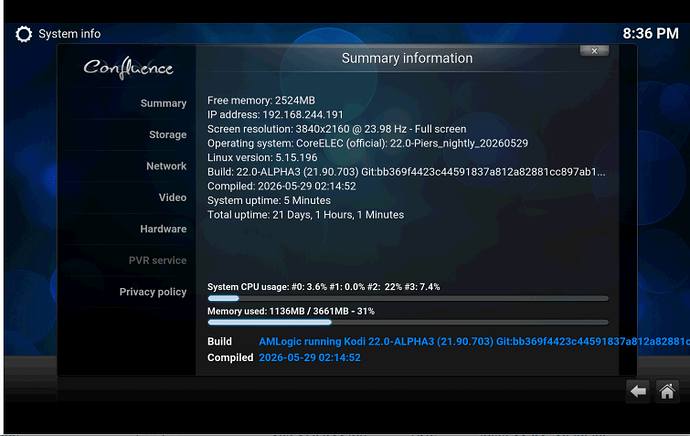Click the white Compiled: 2026-05-29 summary line
The image size is (690, 436).
coord(281,186)
